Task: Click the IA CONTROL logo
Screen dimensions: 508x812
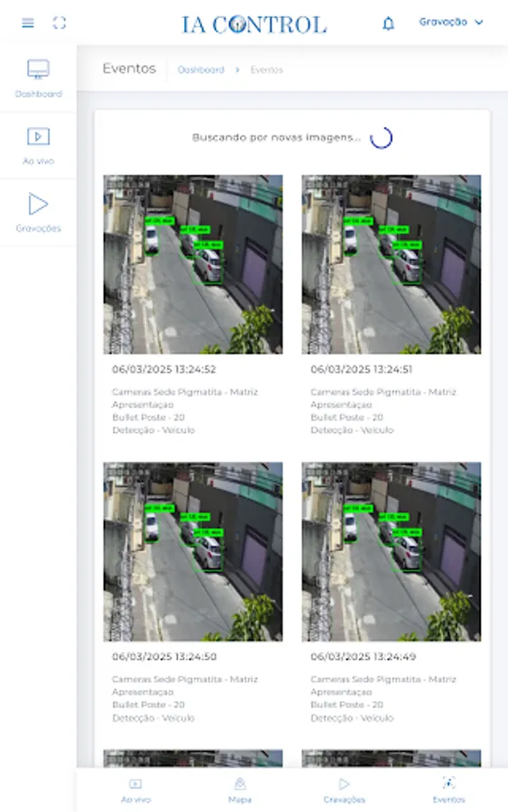Action: coord(254,24)
